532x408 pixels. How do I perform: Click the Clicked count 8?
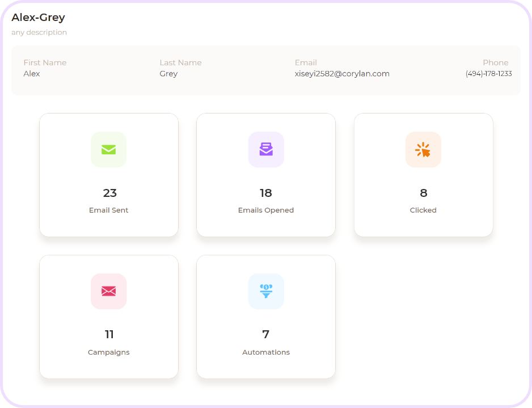click(423, 193)
